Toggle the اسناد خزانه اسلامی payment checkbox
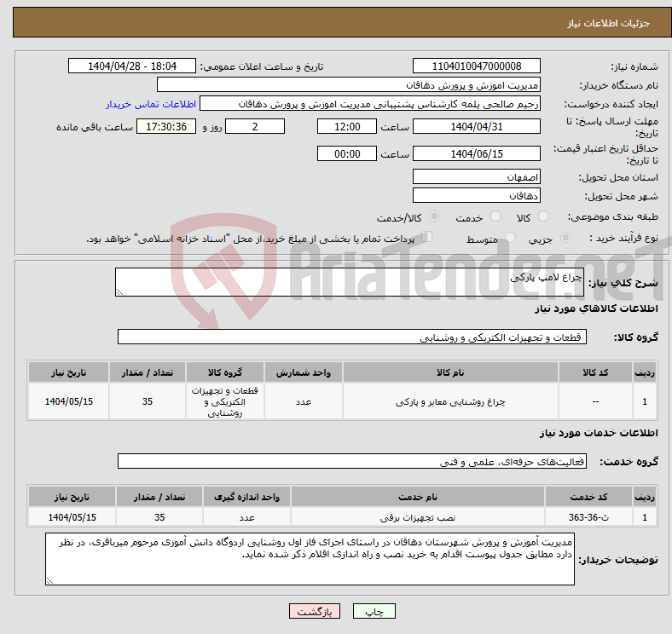The height and width of the screenshot is (634, 672). tap(427, 237)
